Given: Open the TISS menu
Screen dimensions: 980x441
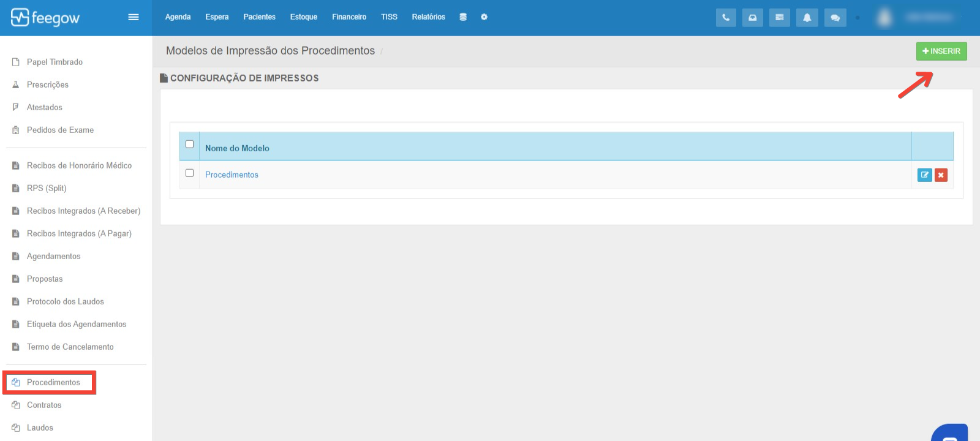Looking at the screenshot, I should tap(389, 17).
